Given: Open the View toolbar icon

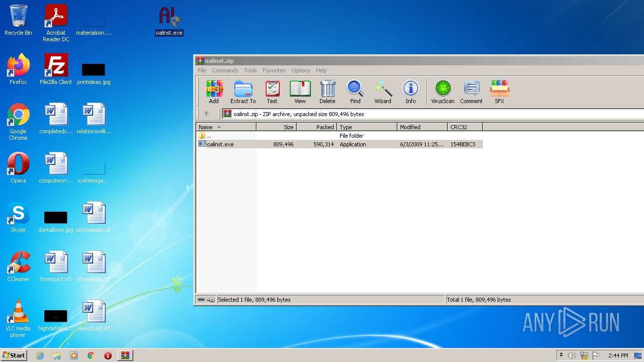Looking at the screenshot, I should click(x=300, y=92).
